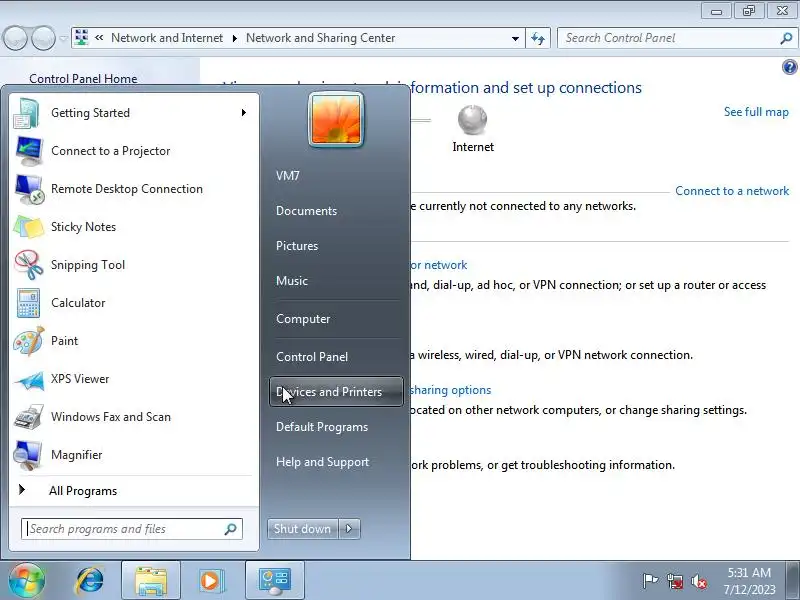Screen dimensions: 800x600
Task: Click the address bar double-chevron
Action: (x=99, y=38)
